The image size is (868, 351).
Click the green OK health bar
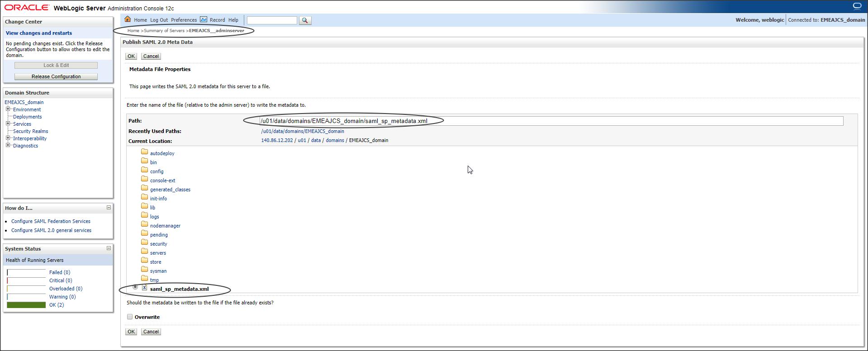pyautogui.click(x=26, y=305)
